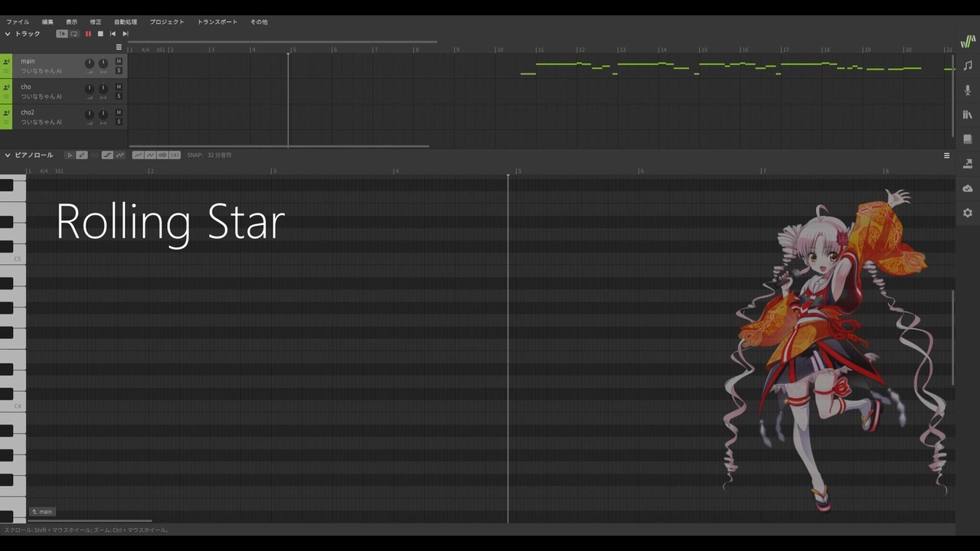Click the cho track pan knob
This screenshot has height=551, width=980.
click(x=103, y=89)
